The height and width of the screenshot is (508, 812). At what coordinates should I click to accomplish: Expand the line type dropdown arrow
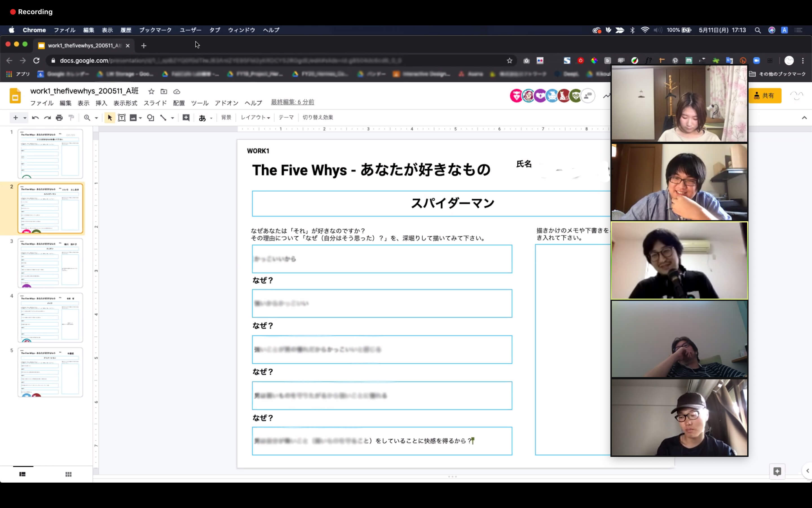(173, 118)
